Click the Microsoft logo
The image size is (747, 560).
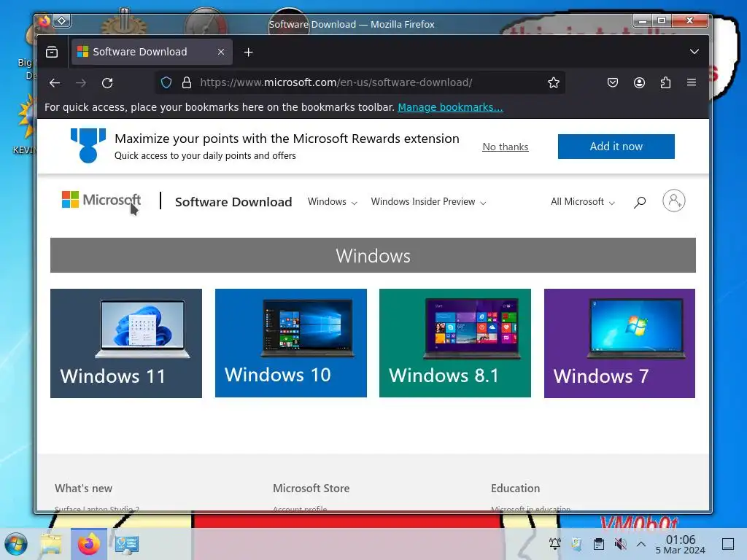click(x=101, y=200)
